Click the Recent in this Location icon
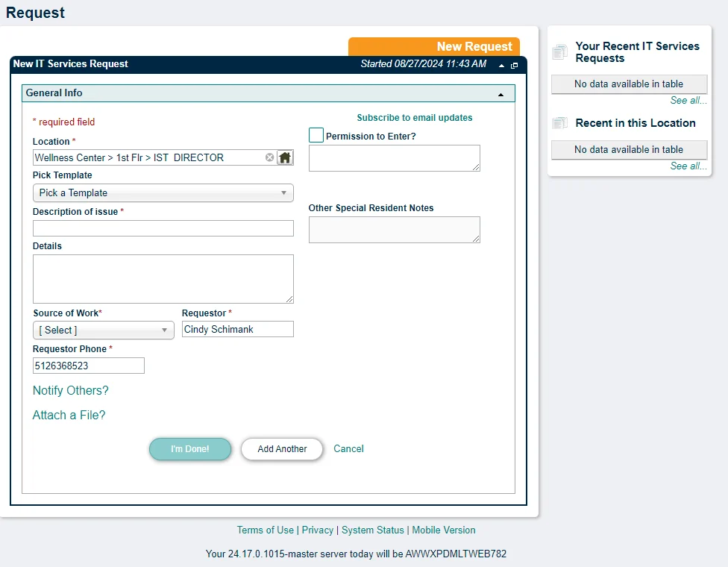 (559, 123)
